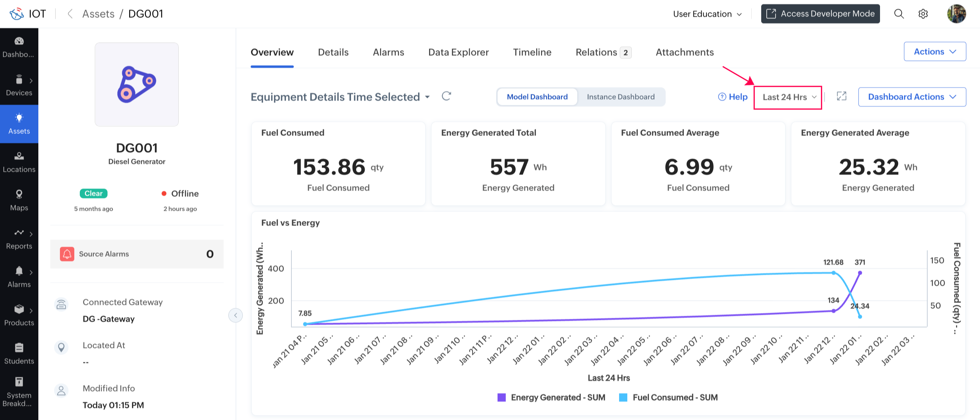Click the Help link
980x420 pixels.
pyautogui.click(x=733, y=97)
